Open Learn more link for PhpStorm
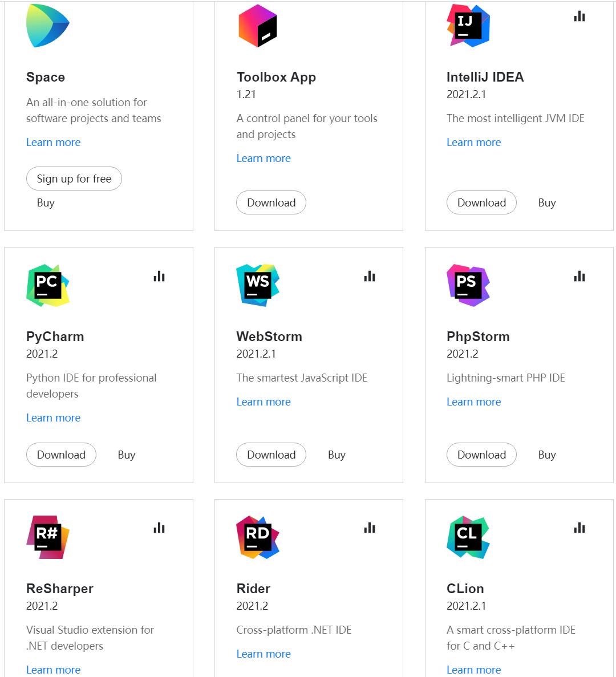Screen dimensions: 616x677 coord(474,402)
